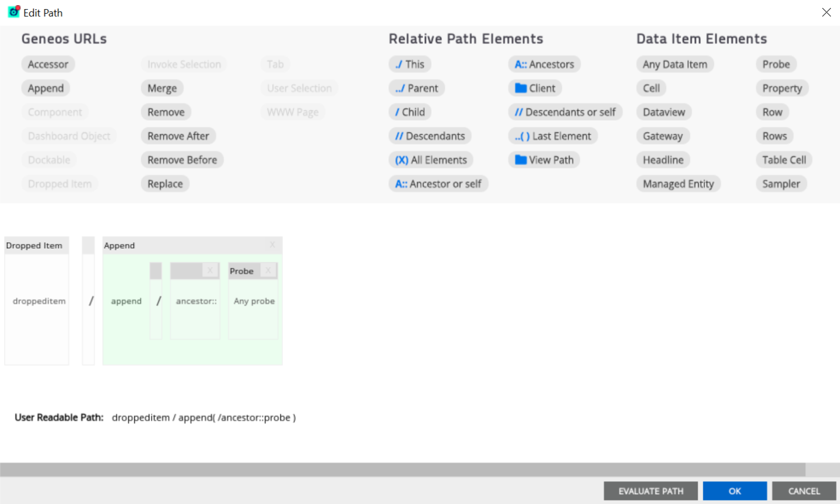840x504 pixels.
Task: Add the This relative path element
Action: [409, 65]
